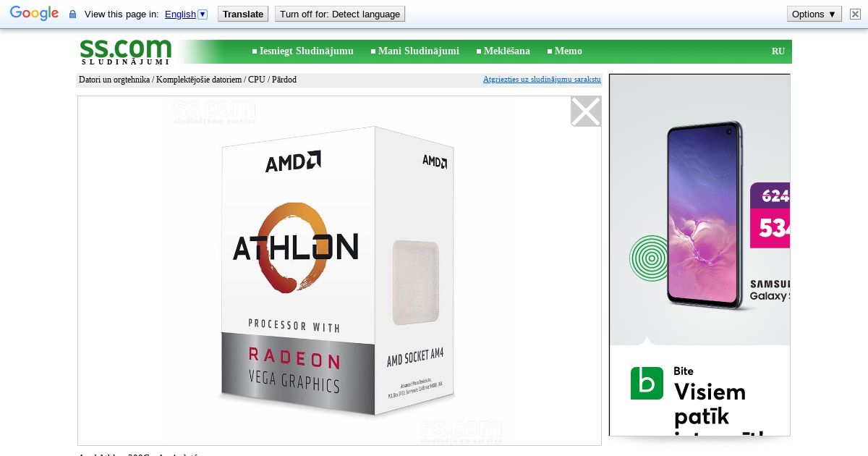Turn off translation for Detect language
This screenshot has width=868, height=456.
tap(340, 14)
